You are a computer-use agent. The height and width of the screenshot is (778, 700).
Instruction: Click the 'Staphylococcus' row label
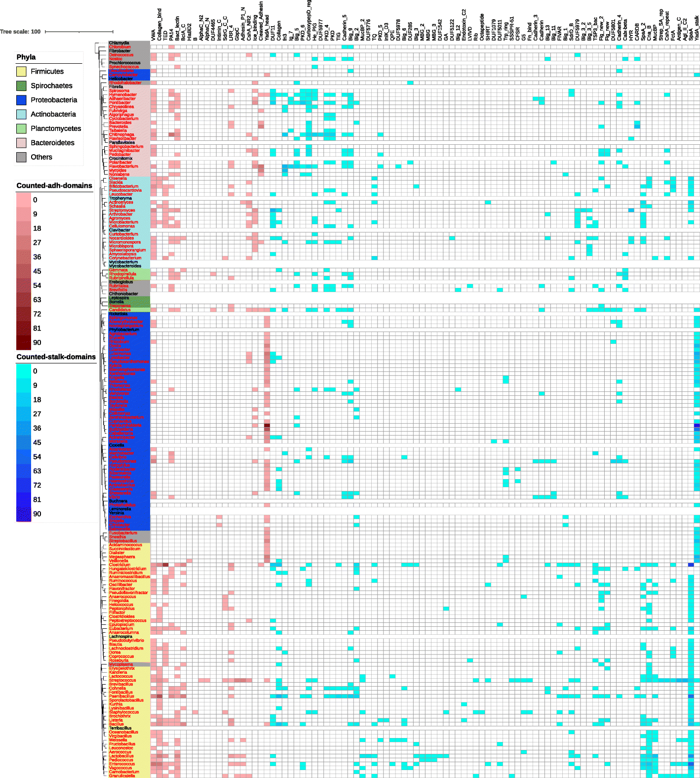point(124,712)
